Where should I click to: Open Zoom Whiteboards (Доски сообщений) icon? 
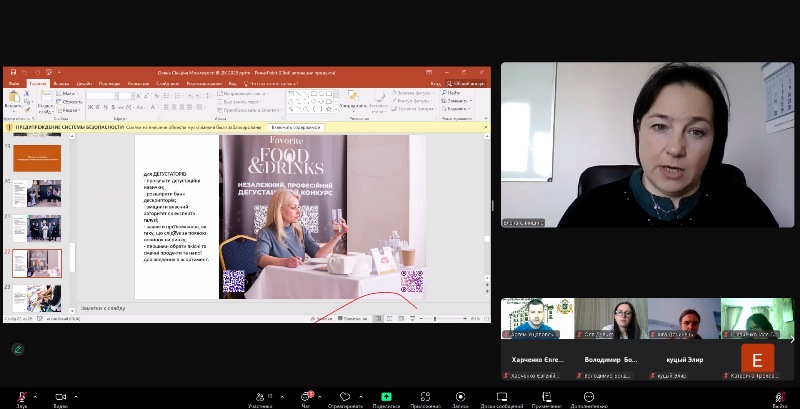502,397
